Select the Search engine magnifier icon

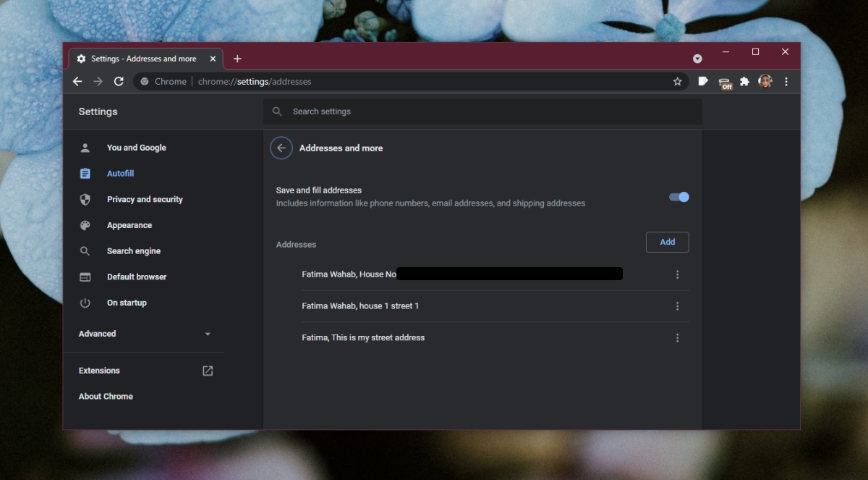(85, 250)
